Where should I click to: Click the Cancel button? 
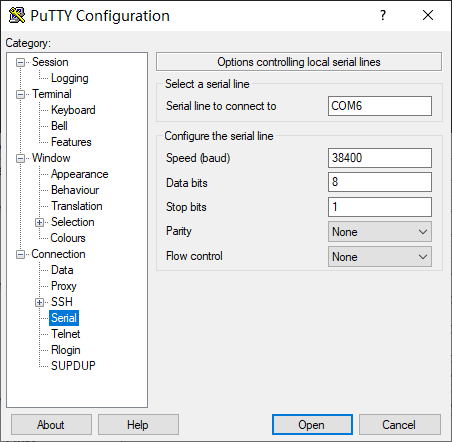pyautogui.click(x=399, y=425)
